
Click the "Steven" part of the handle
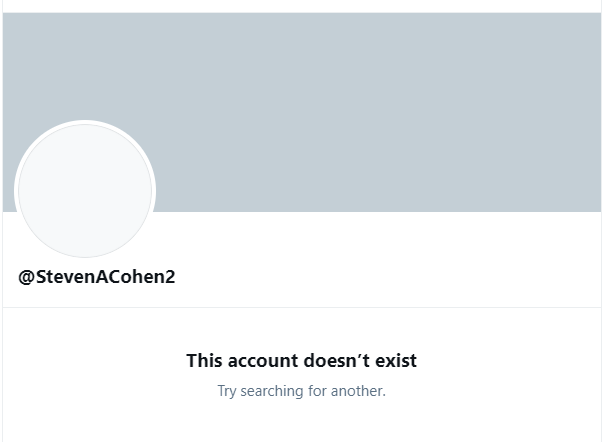pos(60,277)
